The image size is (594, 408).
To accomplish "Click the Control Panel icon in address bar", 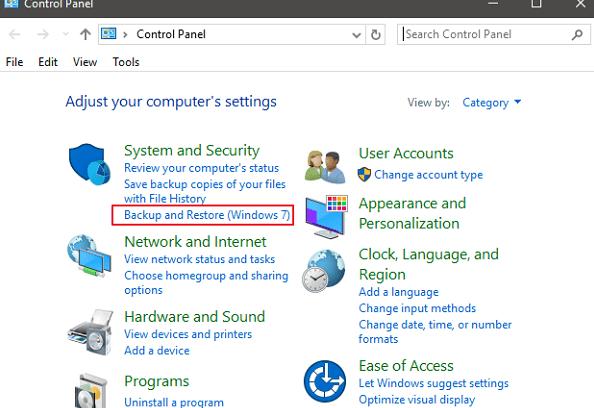I will pyautogui.click(x=108, y=34).
